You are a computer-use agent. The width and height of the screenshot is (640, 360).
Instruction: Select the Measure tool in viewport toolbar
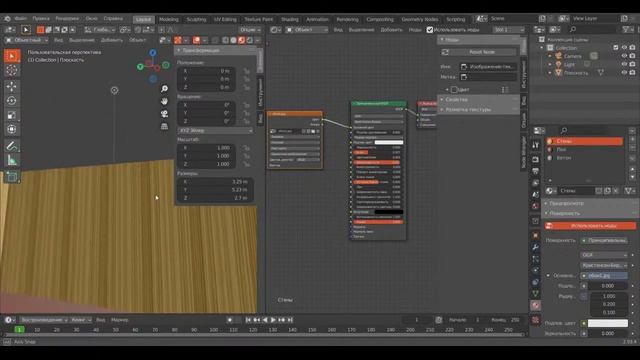click(12, 160)
